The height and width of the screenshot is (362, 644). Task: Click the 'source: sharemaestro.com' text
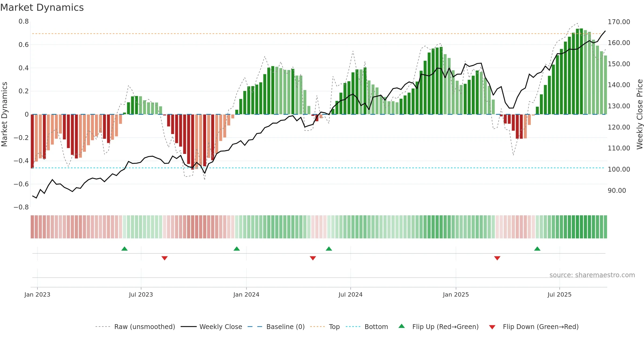point(592,275)
